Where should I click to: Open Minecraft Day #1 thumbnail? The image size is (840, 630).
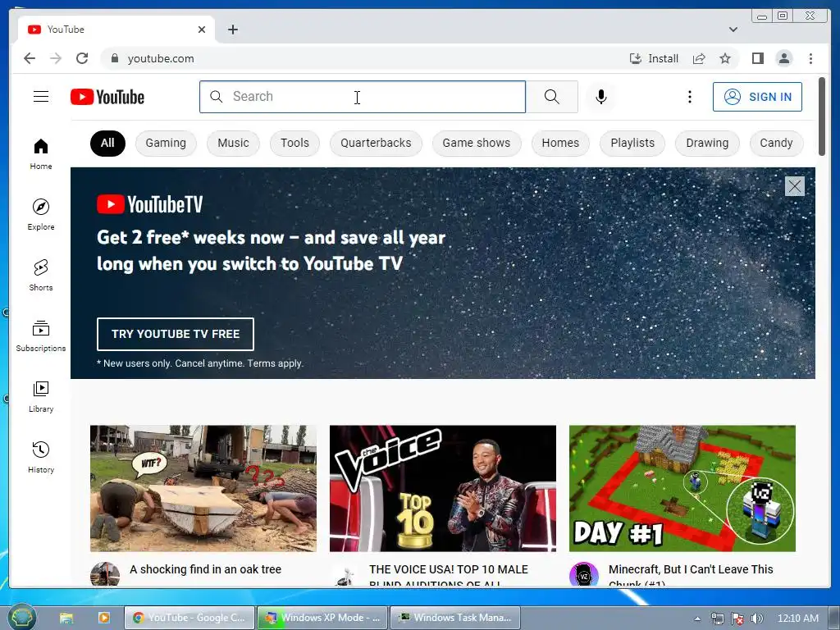pos(682,488)
